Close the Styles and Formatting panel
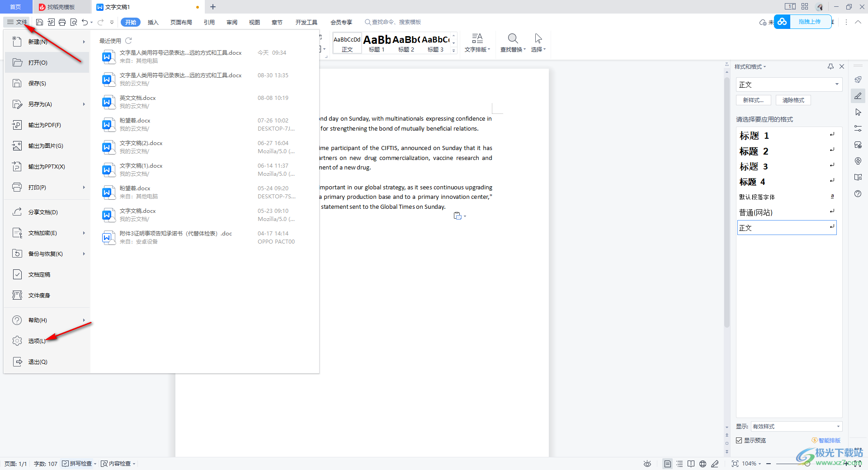Screen dimensions: 868x470 pyautogui.click(x=842, y=66)
